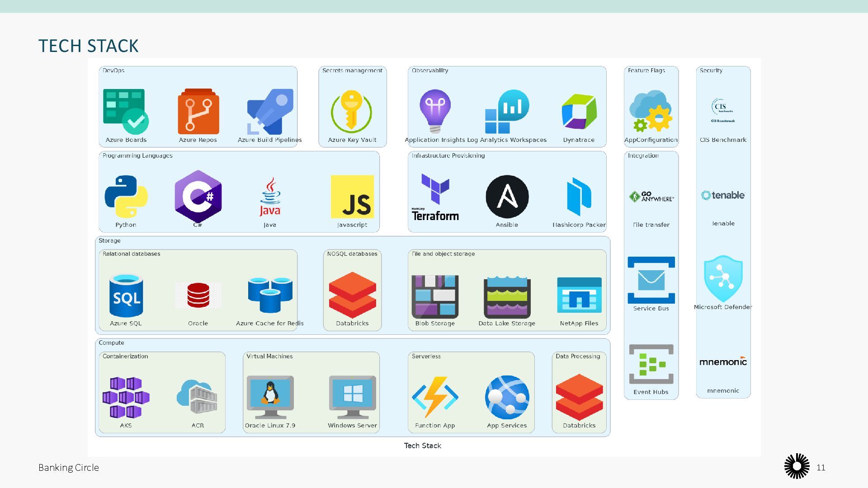Select the AKS purple cubes icon
The height and width of the screenshot is (488, 868).
(x=126, y=397)
